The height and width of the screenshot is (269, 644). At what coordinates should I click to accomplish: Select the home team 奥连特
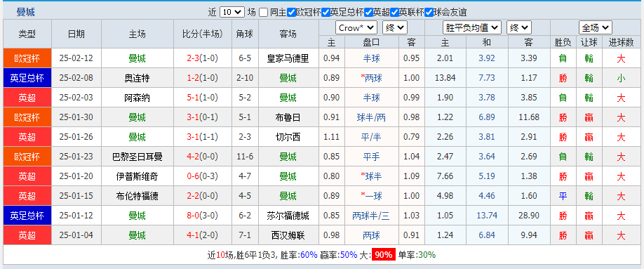[x=137, y=78]
